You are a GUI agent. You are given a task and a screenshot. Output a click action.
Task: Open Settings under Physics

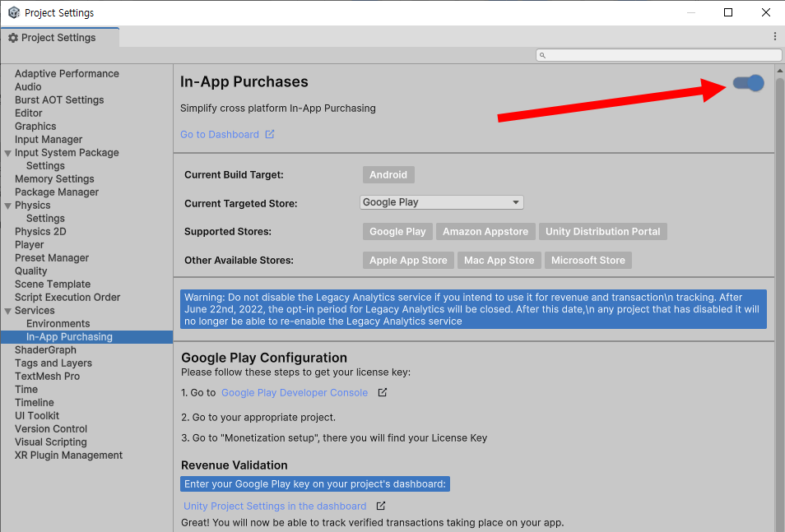[45, 218]
